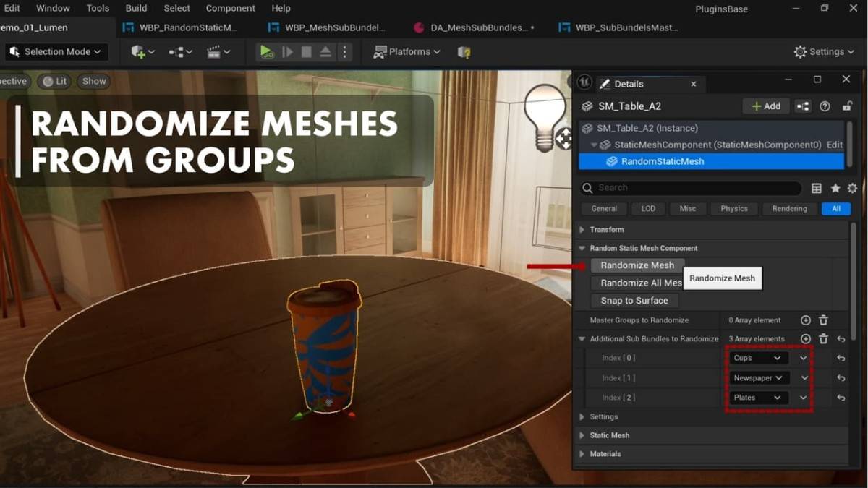
Task: Click the Randomize All Meshes button
Action: click(637, 283)
